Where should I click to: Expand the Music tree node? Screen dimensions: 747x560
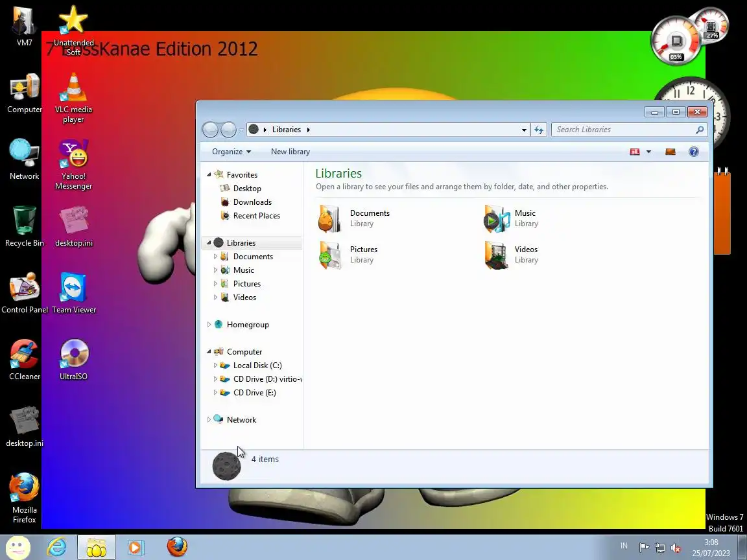click(215, 270)
